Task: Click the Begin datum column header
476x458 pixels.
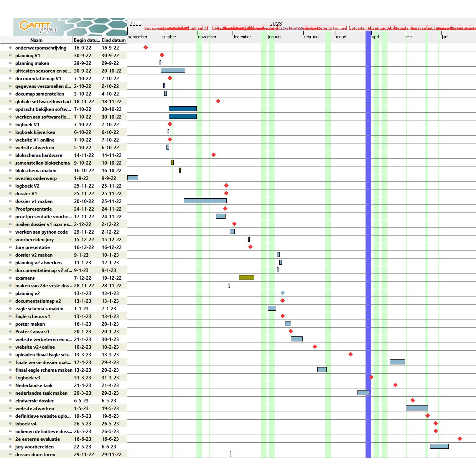Action: pos(86,40)
